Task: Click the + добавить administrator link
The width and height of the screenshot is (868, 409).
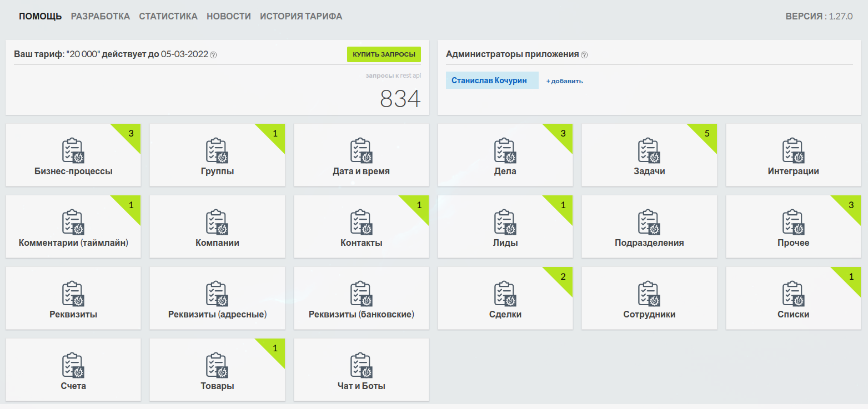Action: point(564,81)
